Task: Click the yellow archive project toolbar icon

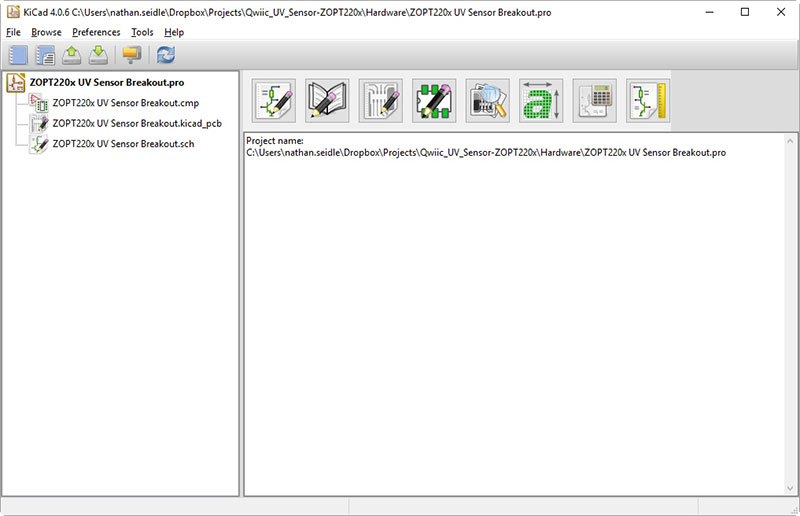Action: [131, 55]
